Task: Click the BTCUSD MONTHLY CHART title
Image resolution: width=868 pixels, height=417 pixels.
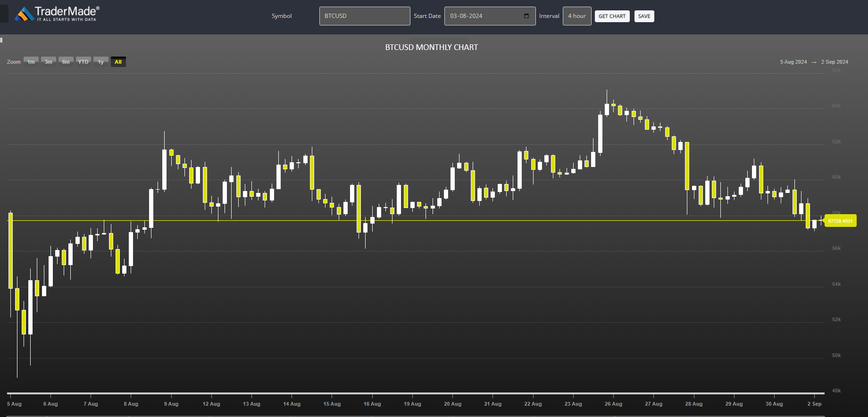Action: point(432,47)
